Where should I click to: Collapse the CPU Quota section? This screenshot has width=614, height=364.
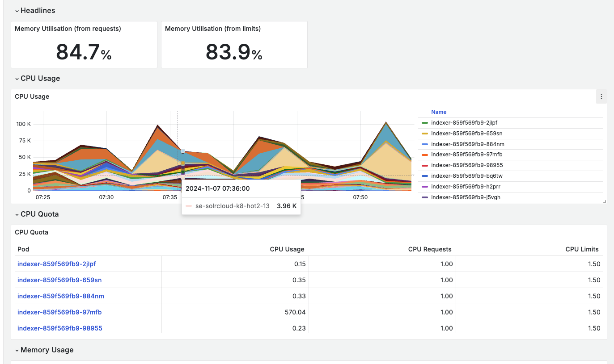(37, 214)
